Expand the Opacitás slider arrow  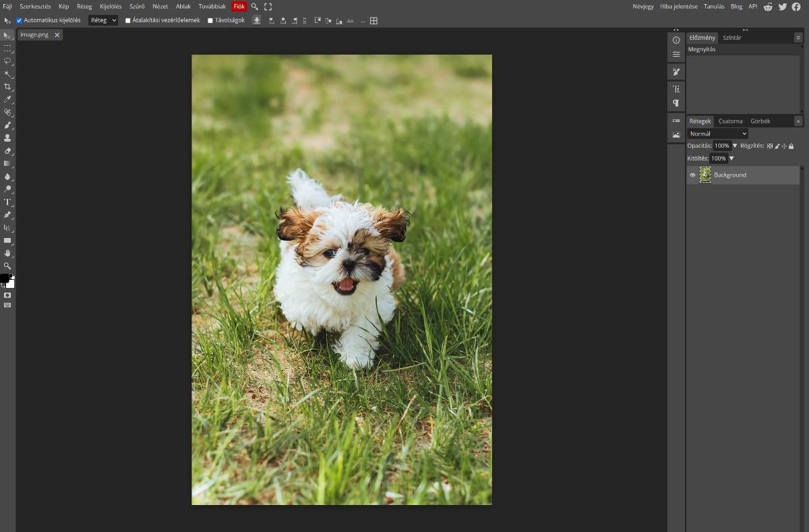[x=735, y=146]
